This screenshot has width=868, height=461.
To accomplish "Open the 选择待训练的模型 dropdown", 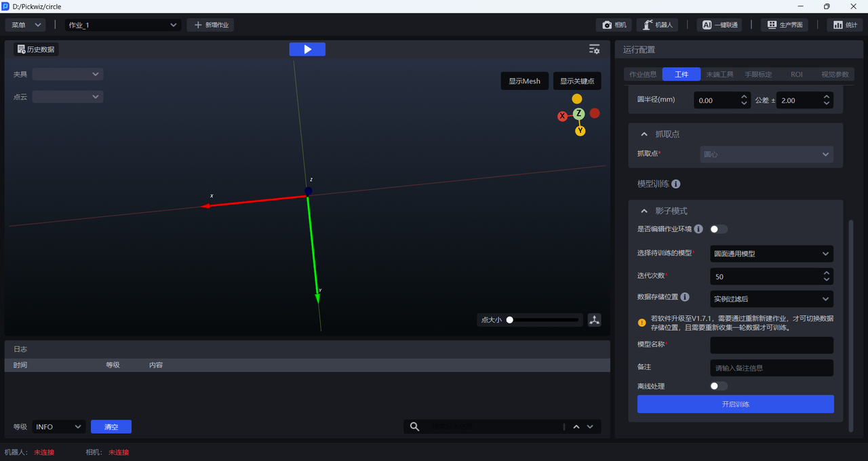I will coord(771,254).
